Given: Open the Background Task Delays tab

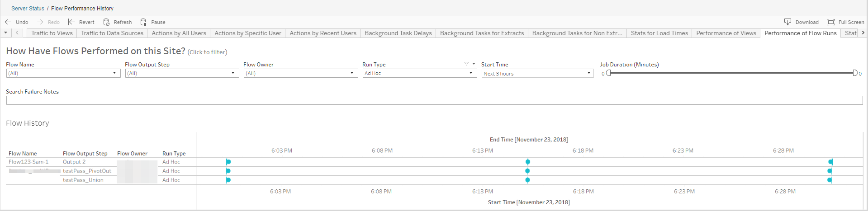Looking at the screenshot, I should pyautogui.click(x=398, y=33).
